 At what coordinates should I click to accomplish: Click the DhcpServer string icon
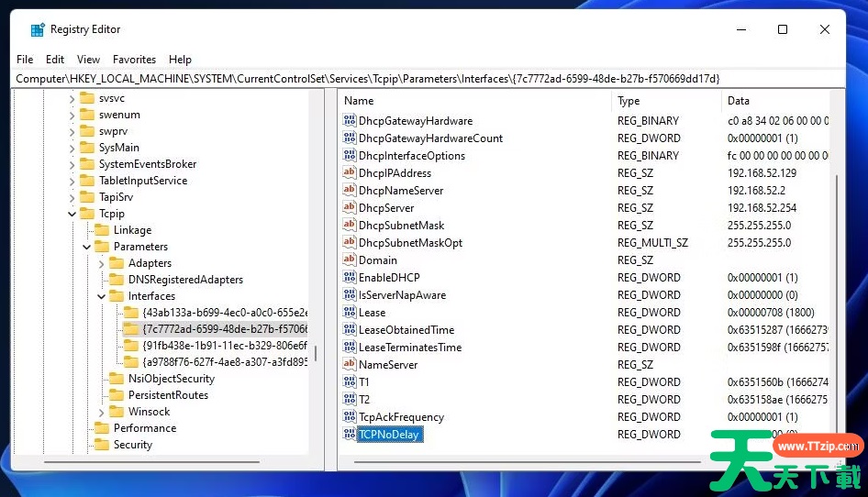coord(350,207)
